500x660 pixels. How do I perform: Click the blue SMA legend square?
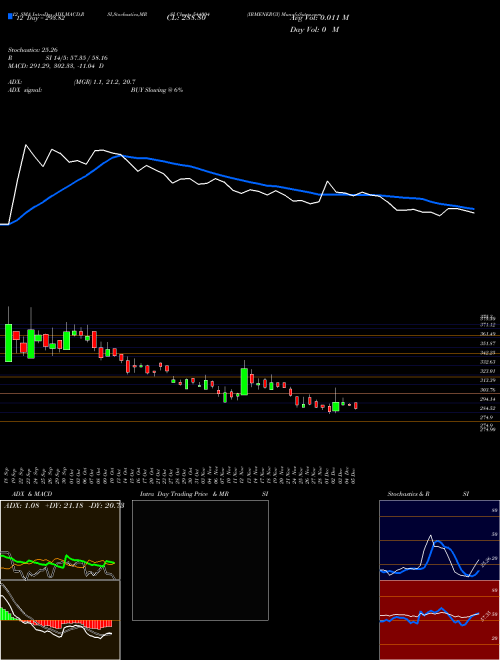[x=10, y=17]
